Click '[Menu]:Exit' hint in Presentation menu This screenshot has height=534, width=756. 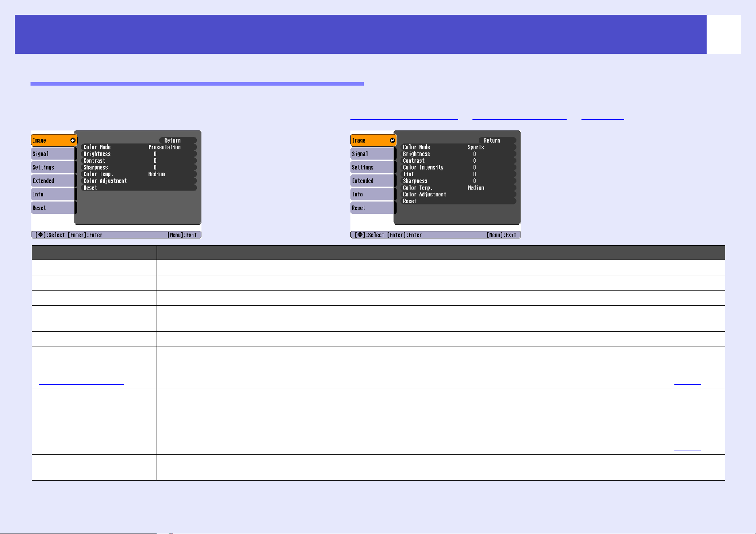pos(182,235)
